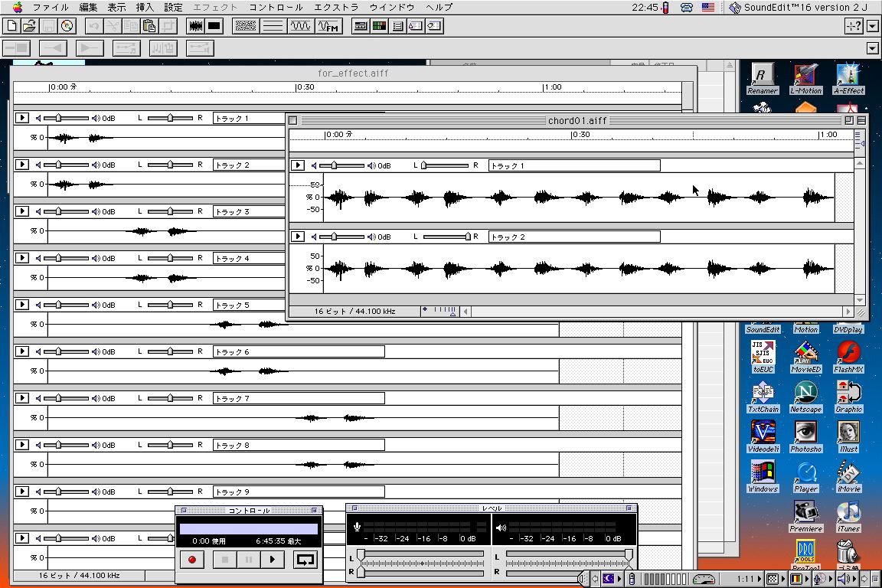Click the sine tone generator toolbar icon
Screen dimensions: 882x588
point(300,26)
